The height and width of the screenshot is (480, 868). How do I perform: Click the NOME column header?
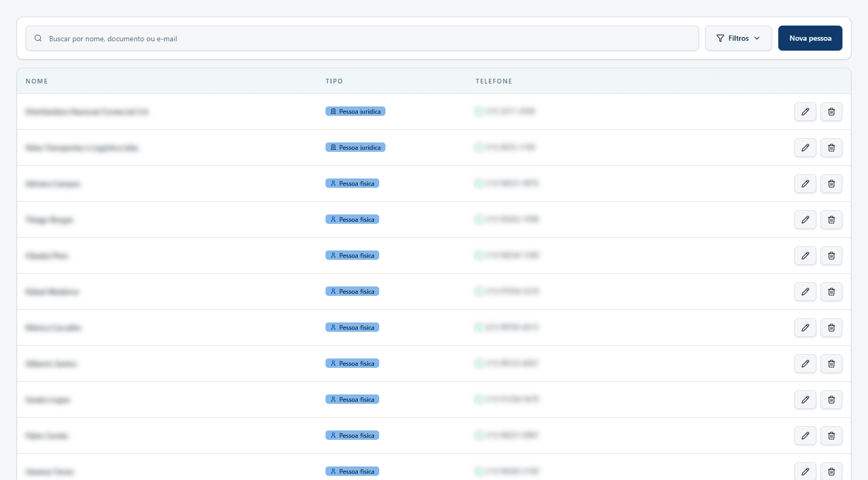pyautogui.click(x=37, y=81)
